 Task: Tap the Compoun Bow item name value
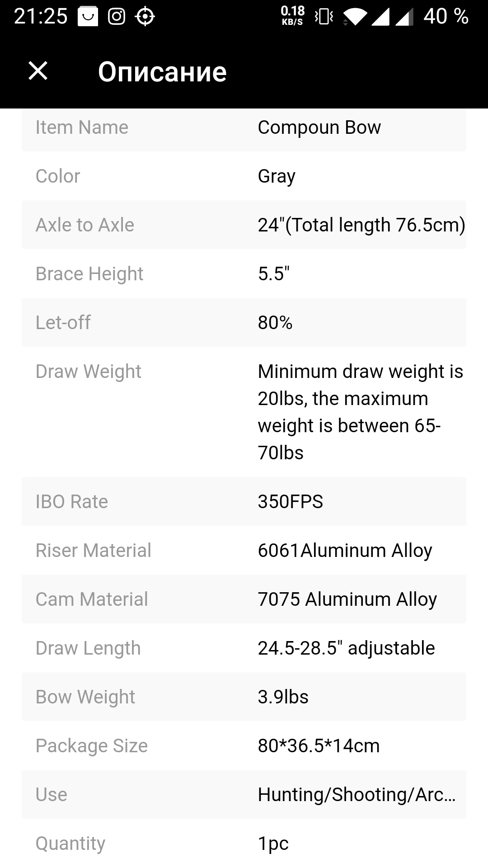point(319,127)
